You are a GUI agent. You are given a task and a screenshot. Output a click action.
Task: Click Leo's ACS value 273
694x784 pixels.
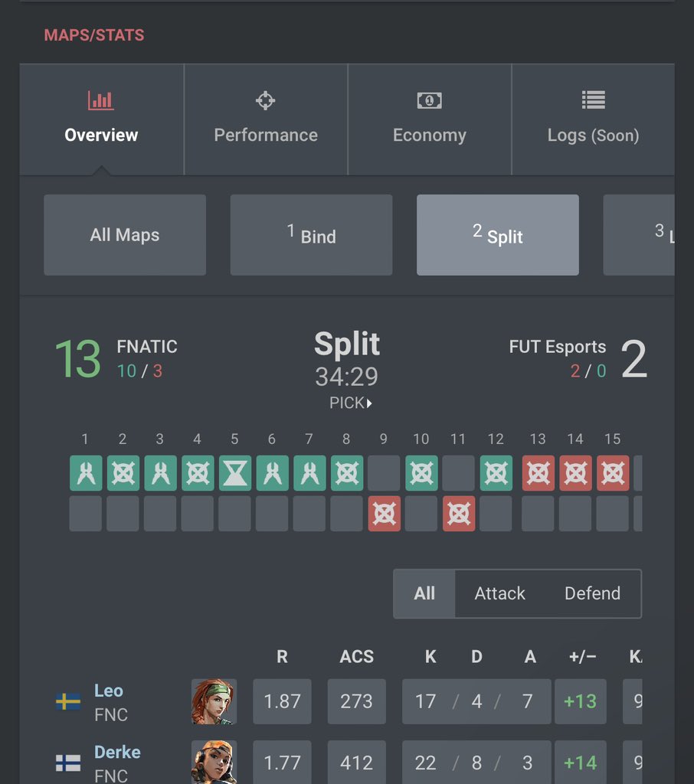(x=357, y=701)
